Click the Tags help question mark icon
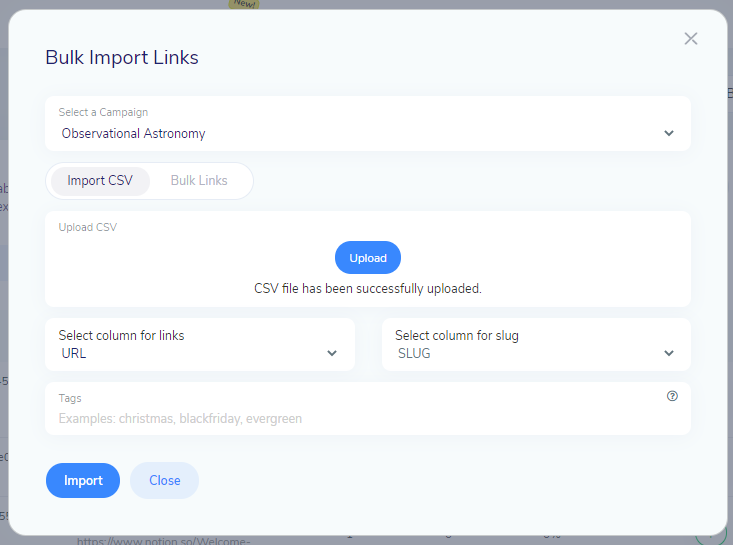 click(672, 396)
